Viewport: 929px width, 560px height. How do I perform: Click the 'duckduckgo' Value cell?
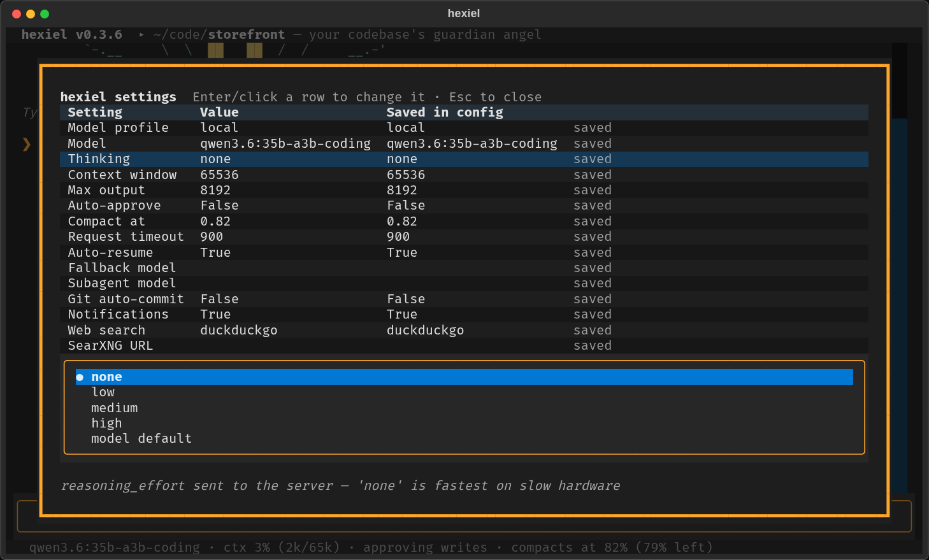point(239,330)
